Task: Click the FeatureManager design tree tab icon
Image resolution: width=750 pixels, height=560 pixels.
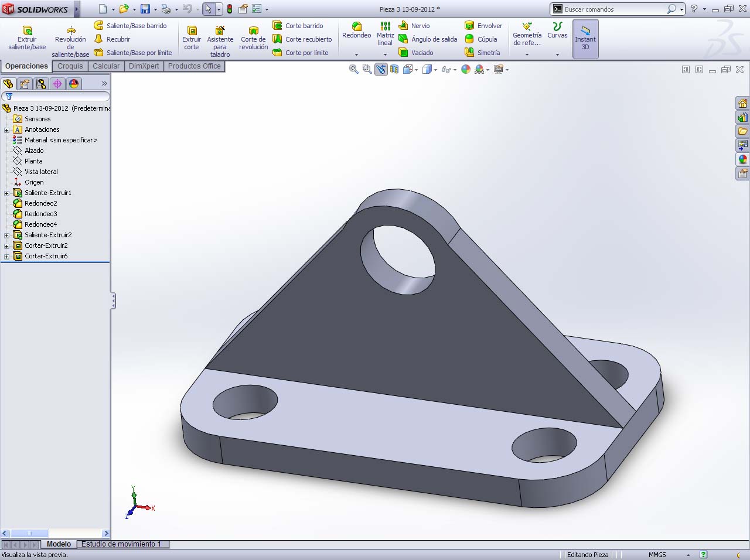Action: (8, 84)
